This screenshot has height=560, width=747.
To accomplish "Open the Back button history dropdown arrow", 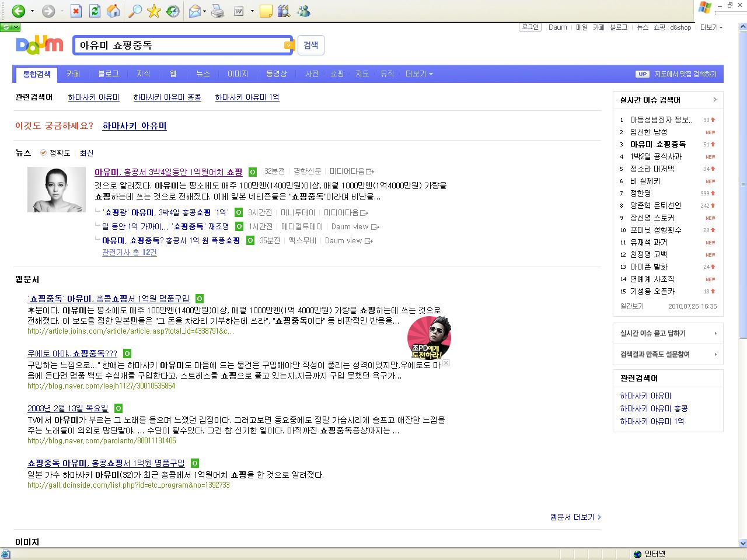I will pyautogui.click(x=32, y=11).
